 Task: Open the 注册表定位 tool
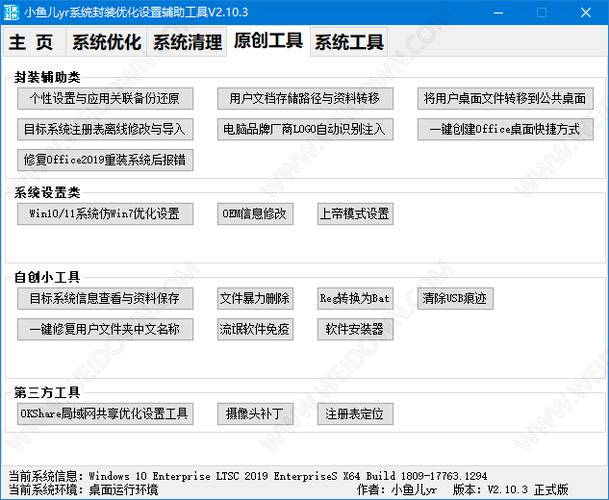355,413
